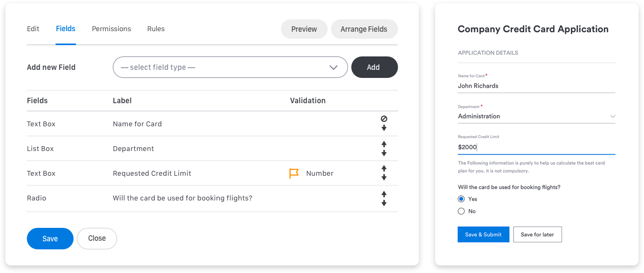
Task: Select the Yes radio option
Action: click(x=461, y=199)
